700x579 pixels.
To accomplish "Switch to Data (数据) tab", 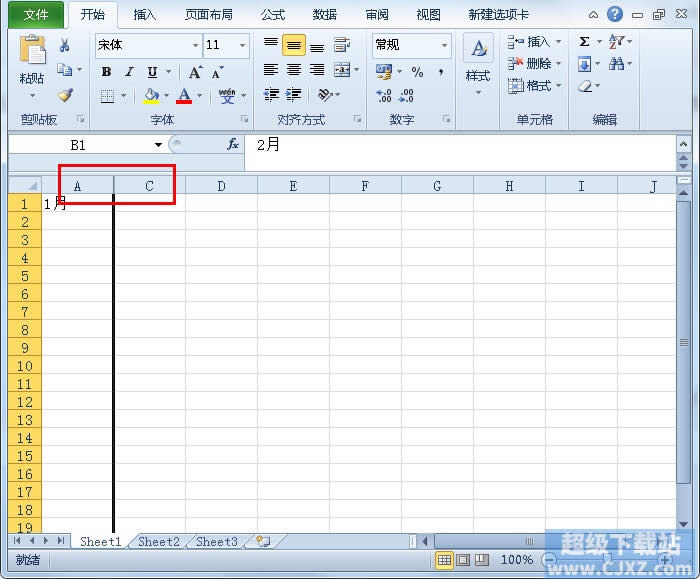I will [x=325, y=15].
